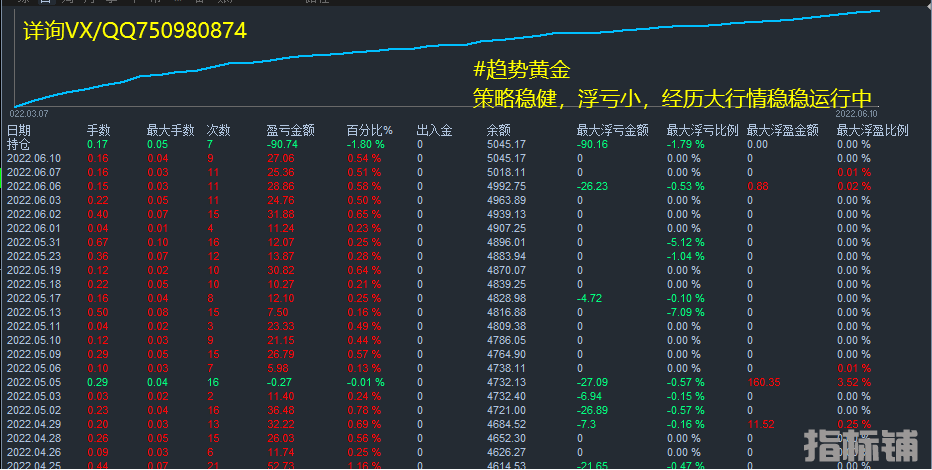
Task: Select the 持仓 row label
Action: click(x=19, y=144)
